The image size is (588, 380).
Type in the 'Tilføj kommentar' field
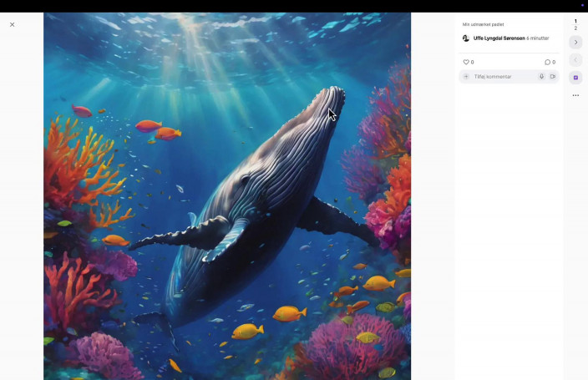[503, 77]
